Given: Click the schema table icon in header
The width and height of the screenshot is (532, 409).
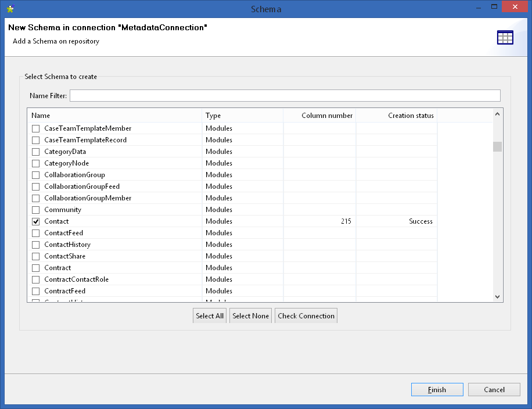Looking at the screenshot, I should pyautogui.click(x=505, y=37).
